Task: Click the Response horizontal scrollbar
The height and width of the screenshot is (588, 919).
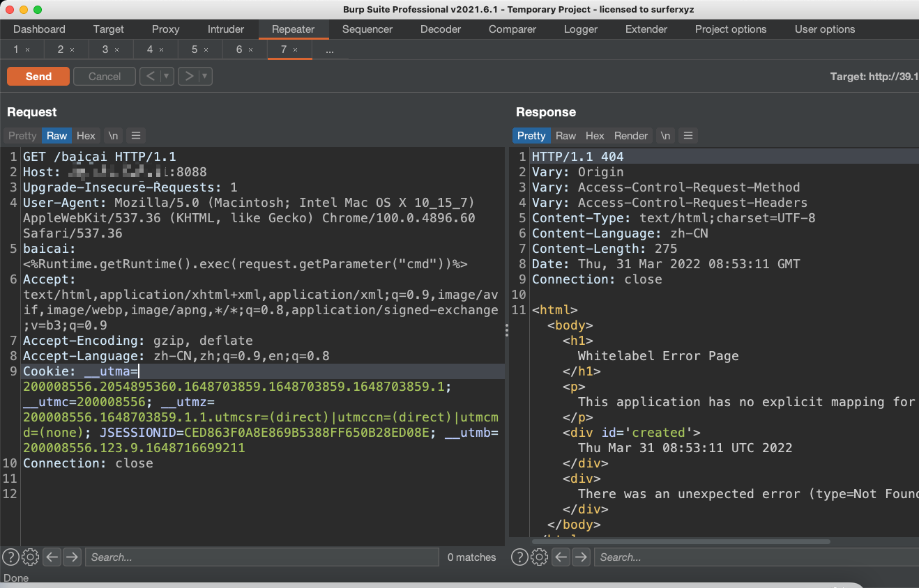Action: tap(681, 541)
